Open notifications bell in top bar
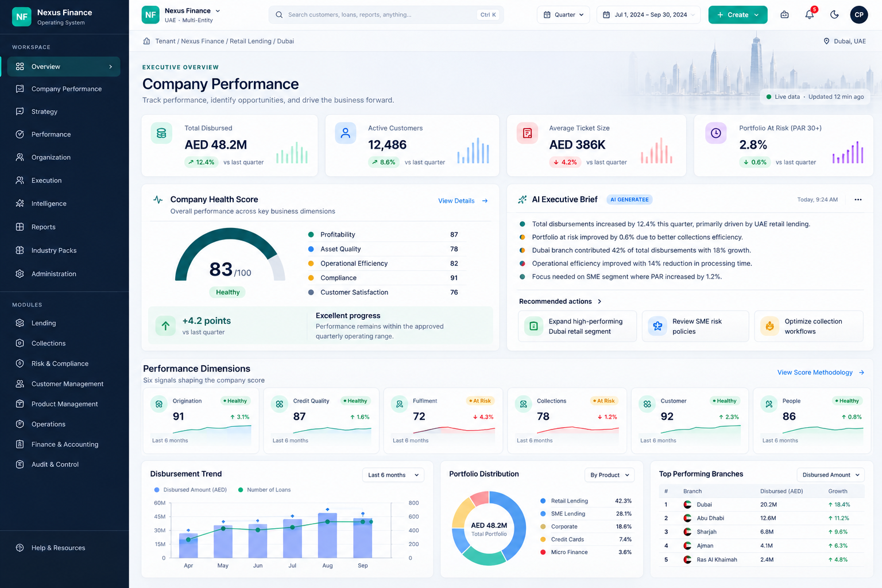882x588 pixels. coord(810,15)
